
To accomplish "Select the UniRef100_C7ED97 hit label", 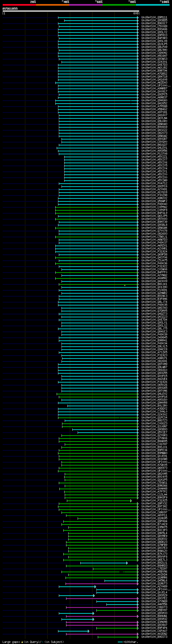I will pos(154,569).
